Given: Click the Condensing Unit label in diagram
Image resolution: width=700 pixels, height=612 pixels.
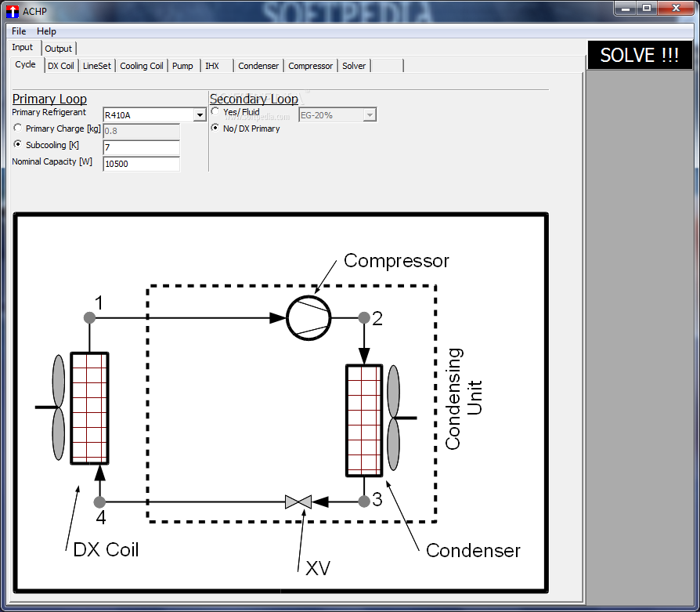Looking at the screenshot, I should (x=464, y=399).
